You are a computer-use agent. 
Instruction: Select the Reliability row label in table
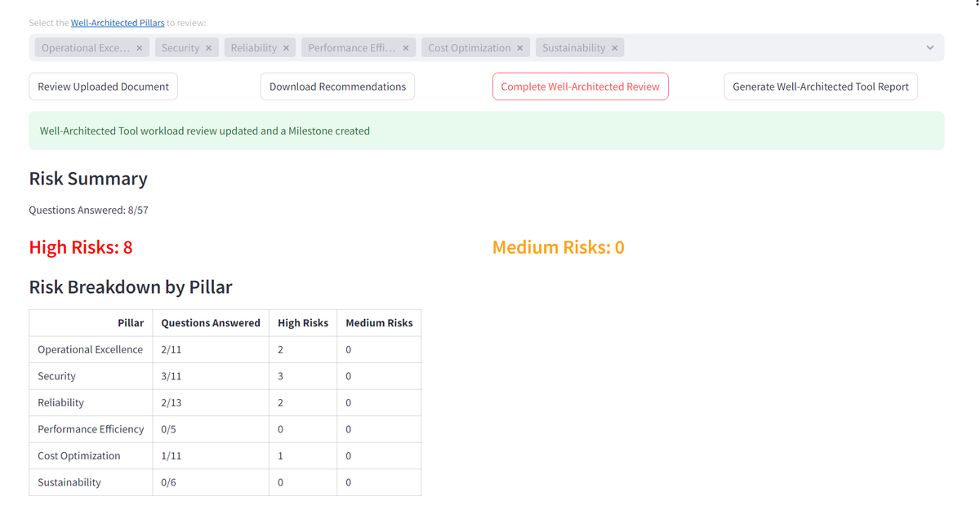(x=60, y=402)
